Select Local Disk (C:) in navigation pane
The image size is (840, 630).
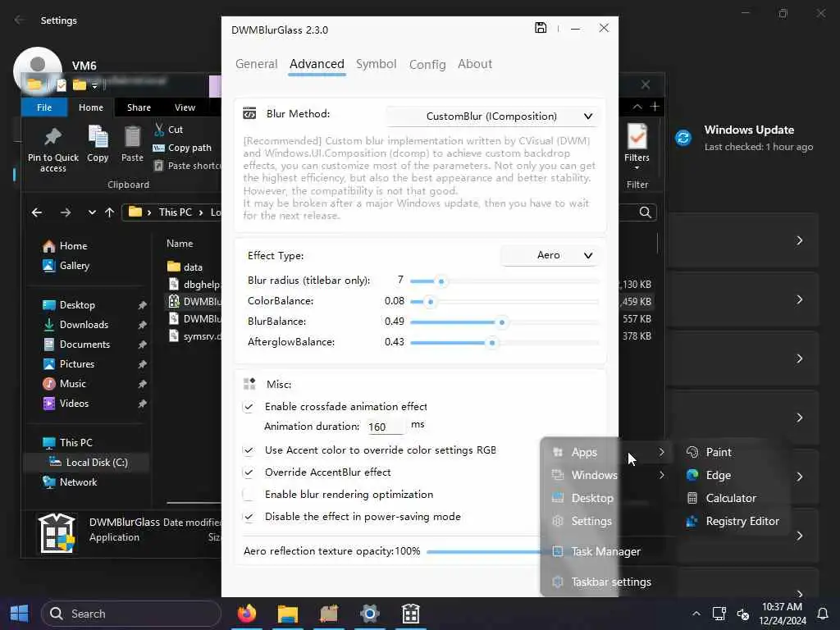click(x=87, y=463)
